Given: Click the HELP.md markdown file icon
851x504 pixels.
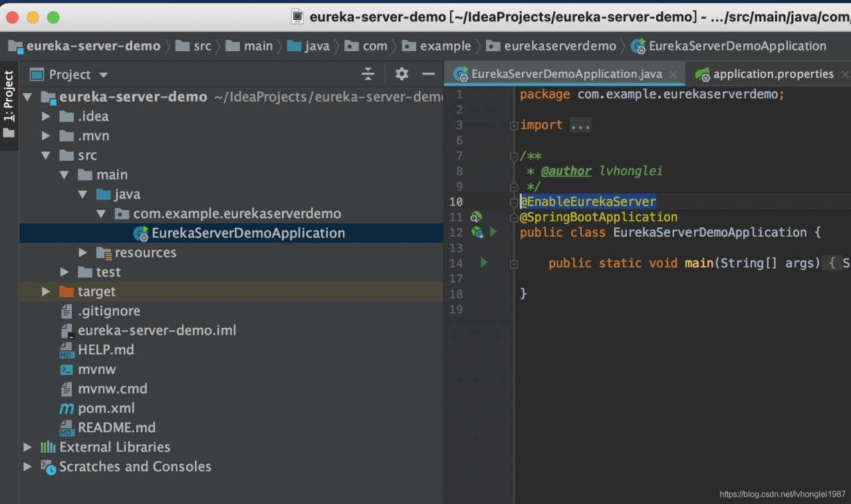Looking at the screenshot, I should click(66, 350).
